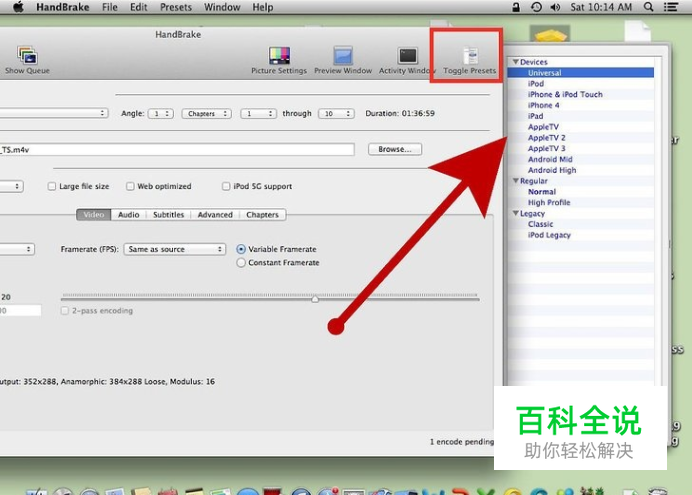This screenshot has width=692, height=495.
Task: Switch to the Subtitles tab
Action: pos(168,214)
